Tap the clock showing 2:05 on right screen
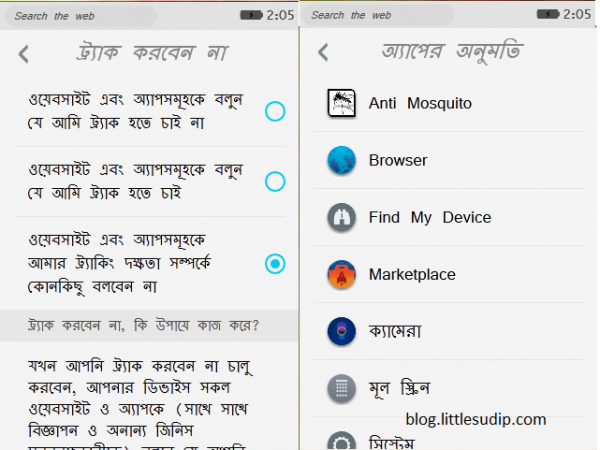The image size is (600, 450). [x=577, y=14]
